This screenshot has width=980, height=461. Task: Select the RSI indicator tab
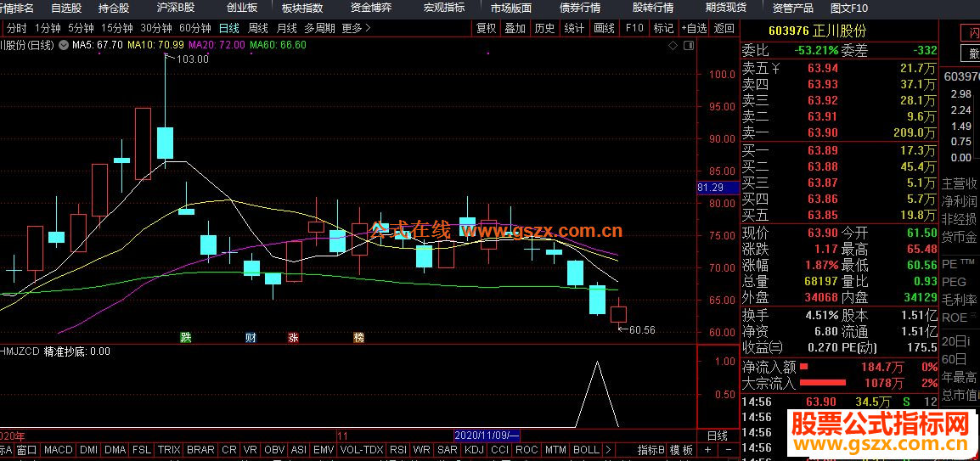click(x=398, y=450)
